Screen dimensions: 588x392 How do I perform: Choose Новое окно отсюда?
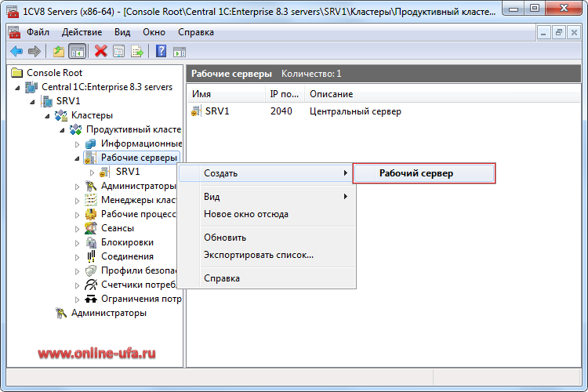click(266, 214)
